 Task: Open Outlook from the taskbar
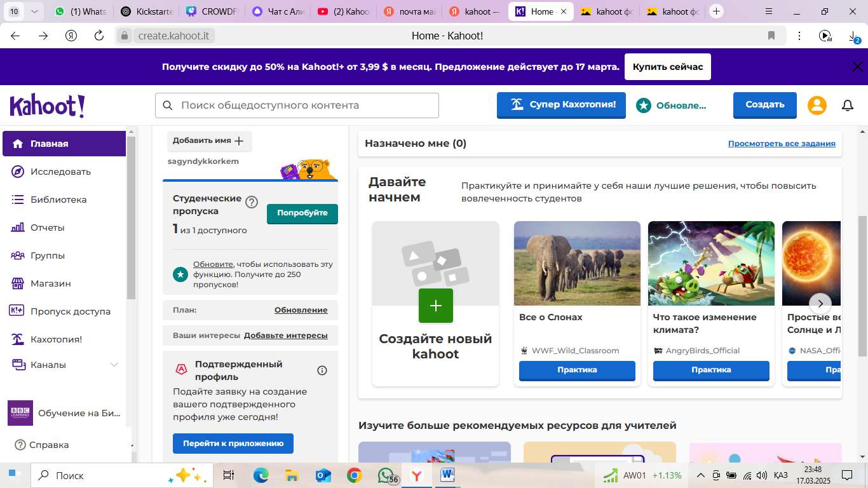pos(323,475)
